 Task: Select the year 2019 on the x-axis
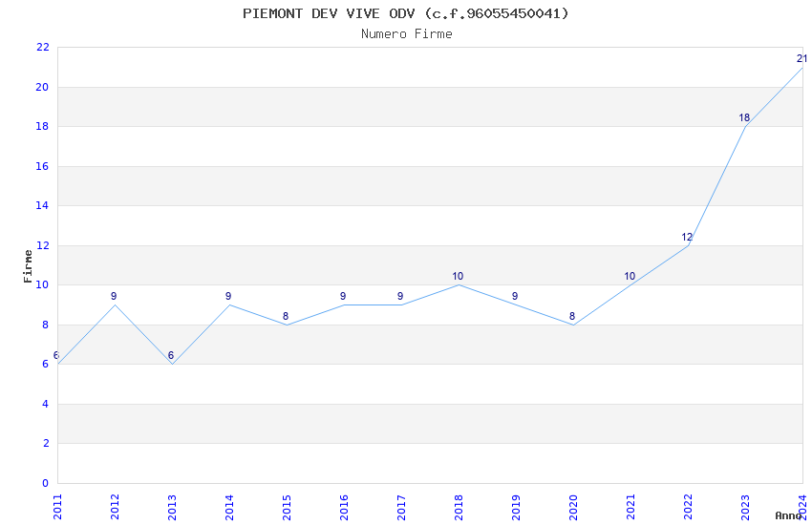click(x=516, y=507)
